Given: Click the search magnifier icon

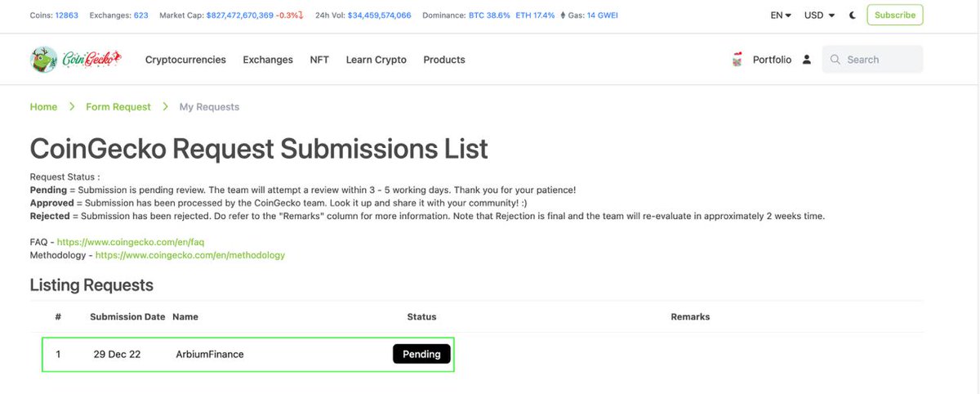Looking at the screenshot, I should (x=835, y=60).
